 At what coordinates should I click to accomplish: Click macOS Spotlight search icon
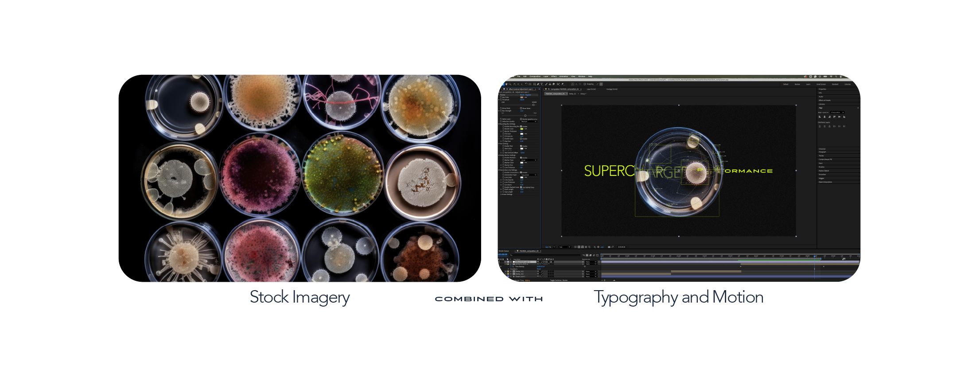836,77
